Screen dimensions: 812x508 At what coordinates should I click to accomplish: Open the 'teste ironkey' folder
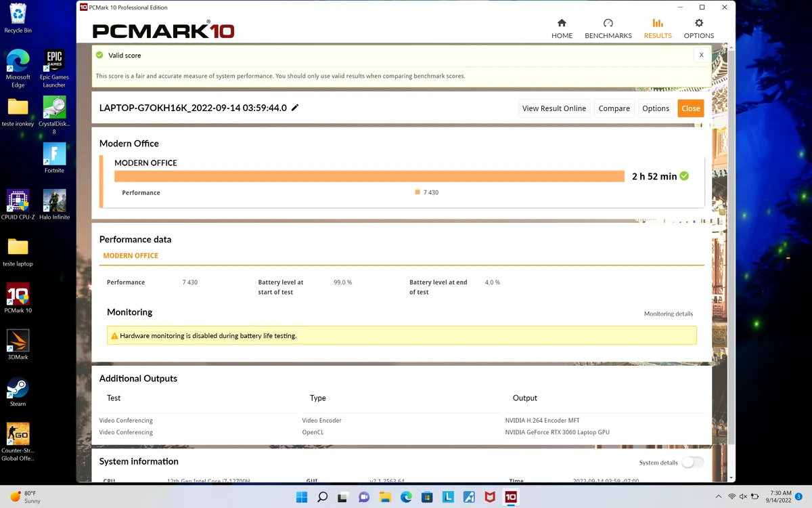tap(18, 112)
